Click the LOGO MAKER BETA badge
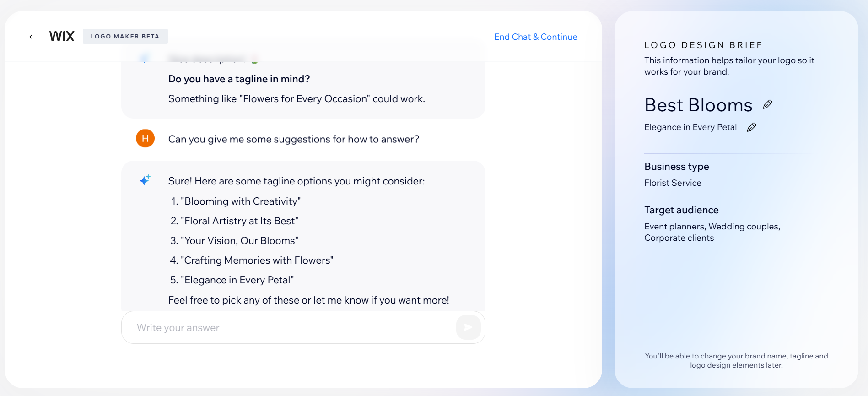 click(125, 36)
